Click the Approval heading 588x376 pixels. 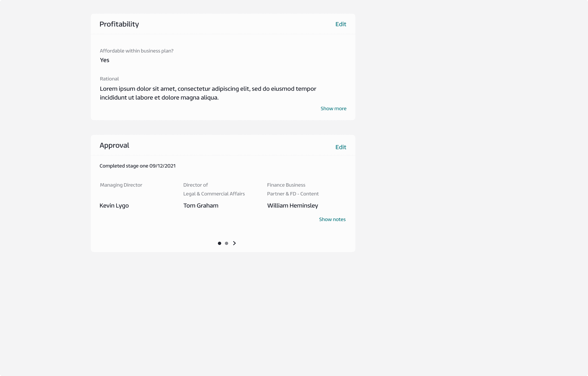(x=114, y=145)
